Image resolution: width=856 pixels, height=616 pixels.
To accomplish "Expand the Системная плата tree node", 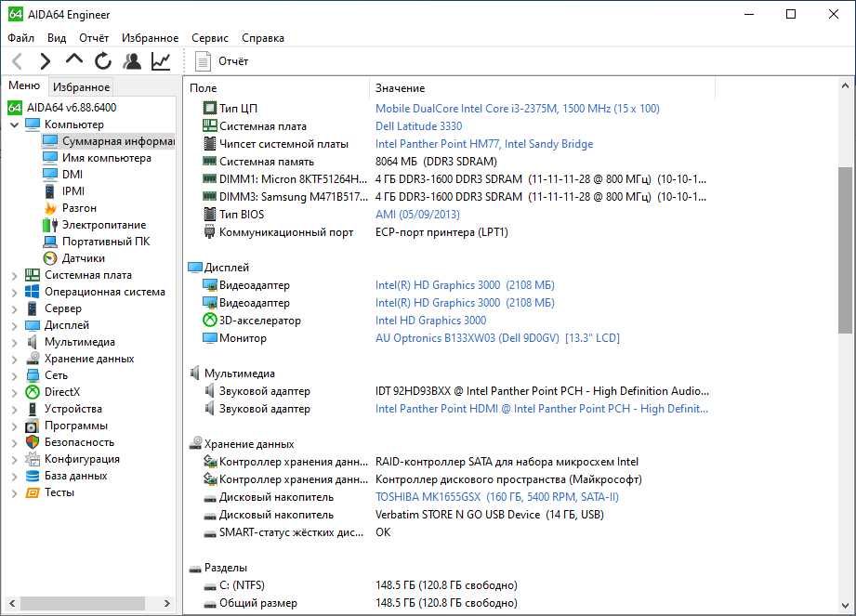I will pos(15,276).
